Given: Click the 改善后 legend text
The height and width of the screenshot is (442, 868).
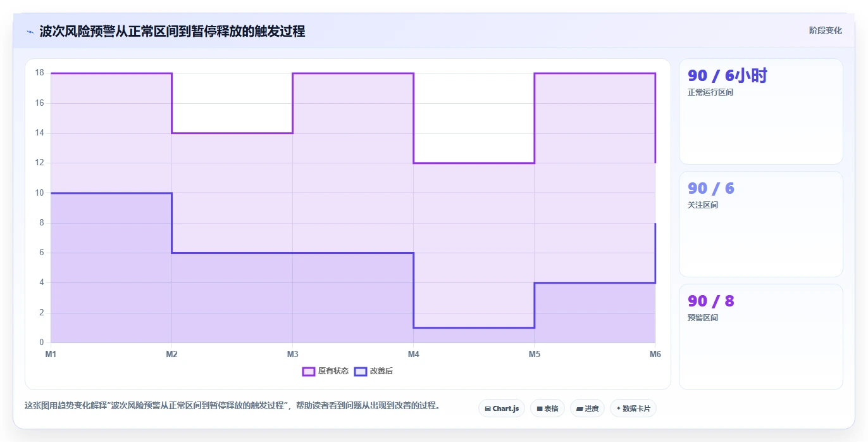Looking at the screenshot, I should (381, 371).
